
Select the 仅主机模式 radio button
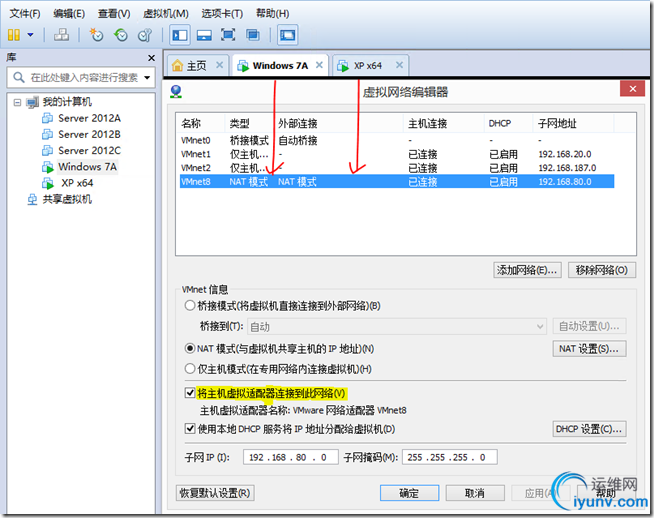(190, 369)
